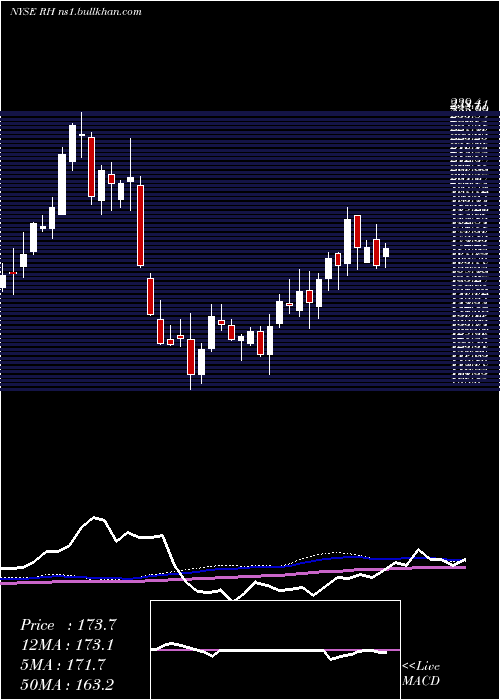Click the tall red candle after the peak
Image resolution: width=500 pixels, height=700 pixels.
92,167
